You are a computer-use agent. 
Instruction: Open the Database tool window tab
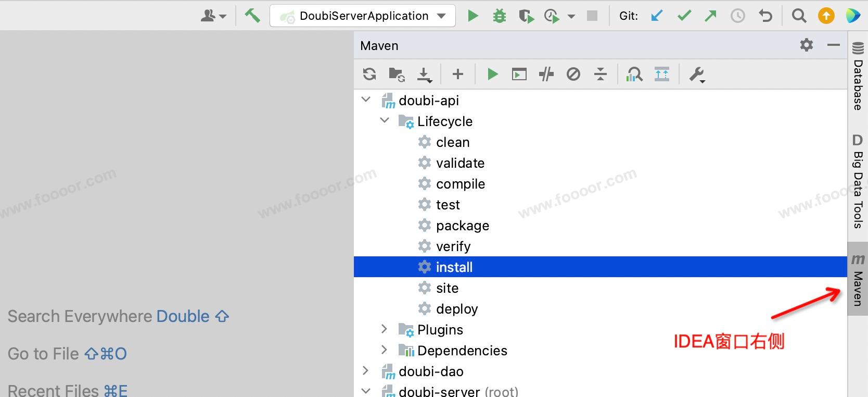coord(858,77)
